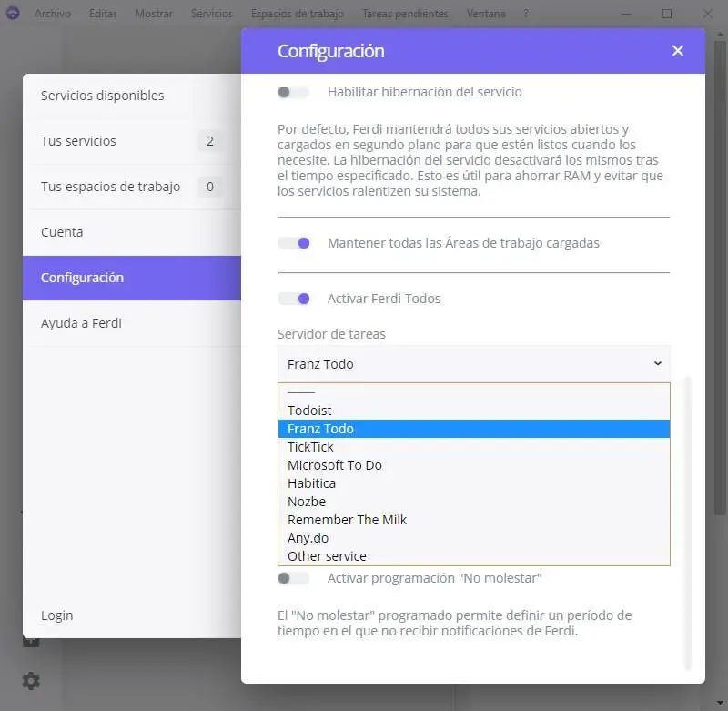Click the scroll up arrow at the window top
Screen dimensions: 728x711
coord(720,34)
